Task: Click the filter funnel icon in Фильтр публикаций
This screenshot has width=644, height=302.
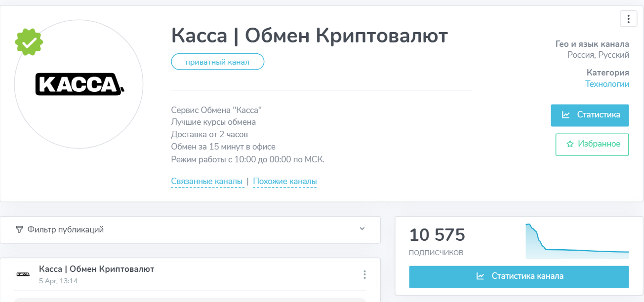Action: point(19,229)
